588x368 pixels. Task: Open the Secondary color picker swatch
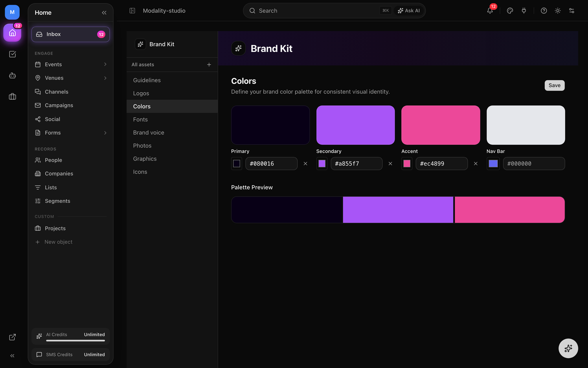click(322, 164)
